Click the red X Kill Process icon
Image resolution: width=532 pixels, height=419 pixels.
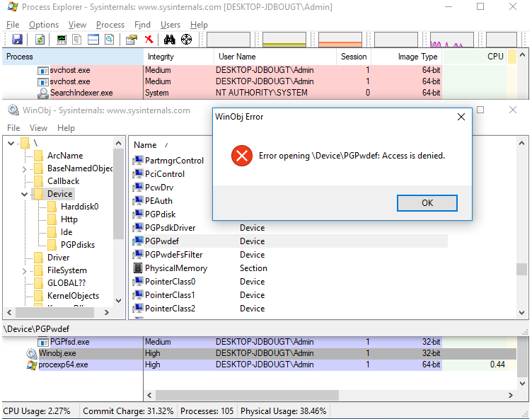pyautogui.click(x=149, y=40)
